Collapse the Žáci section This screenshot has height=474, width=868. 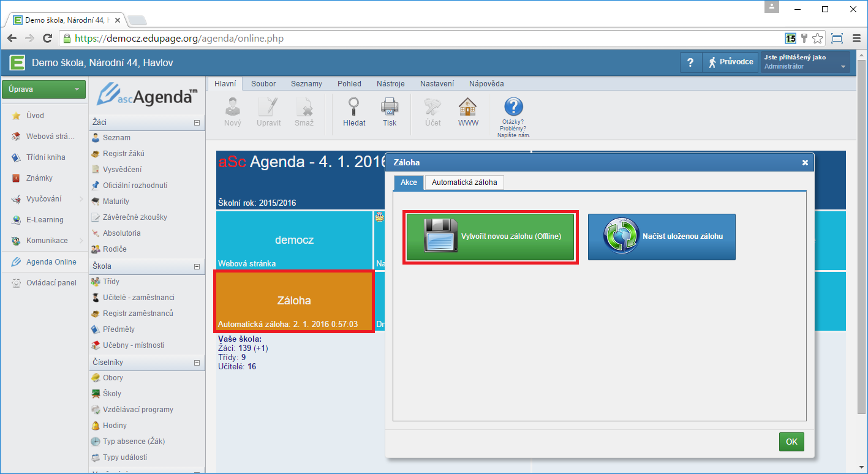(x=197, y=122)
